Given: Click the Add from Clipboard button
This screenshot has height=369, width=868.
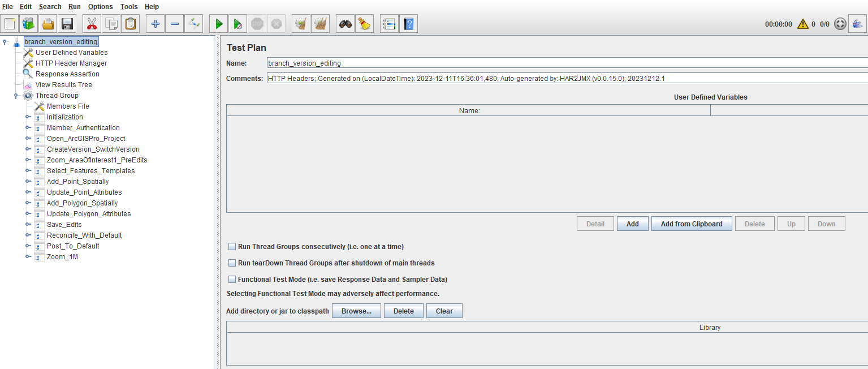Looking at the screenshot, I should (x=692, y=224).
